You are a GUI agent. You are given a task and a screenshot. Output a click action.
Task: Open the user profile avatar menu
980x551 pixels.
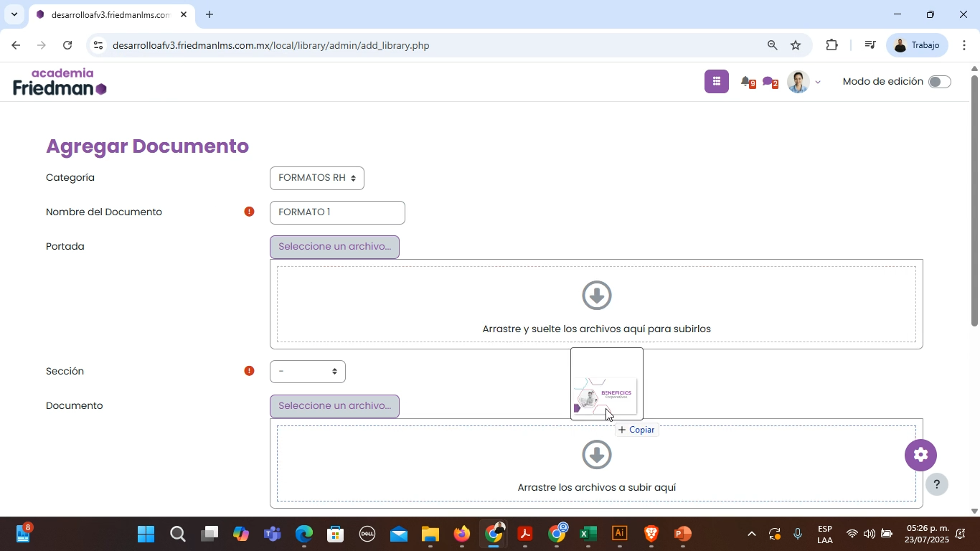[798, 82]
